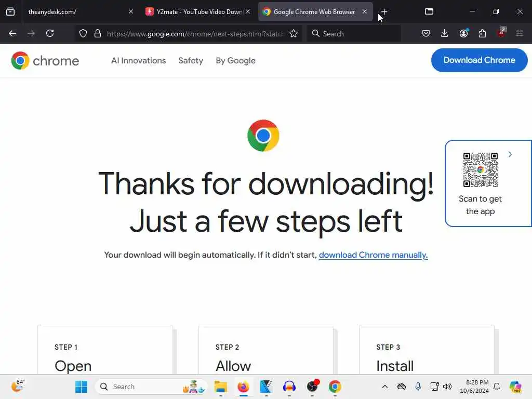Open volume speaker control
The image size is (532, 399).
coord(447,387)
